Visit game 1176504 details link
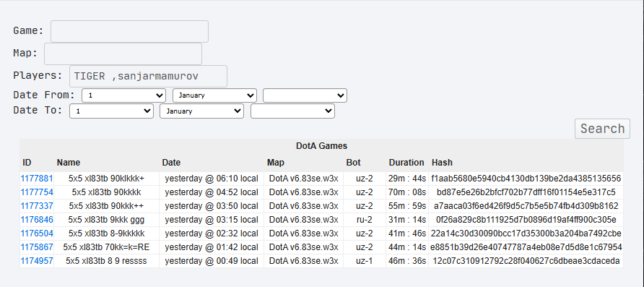The width and height of the screenshot is (644, 287). coord(37,234)
